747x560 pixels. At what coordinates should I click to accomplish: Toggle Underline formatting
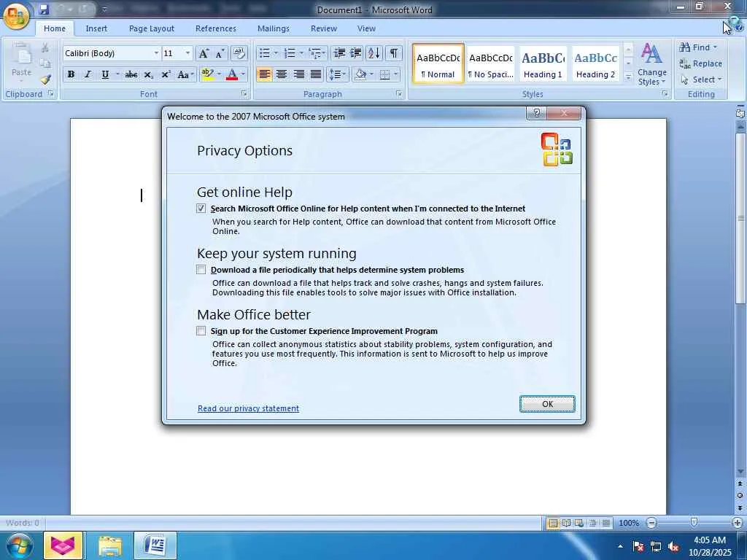(x=105, y=74)
